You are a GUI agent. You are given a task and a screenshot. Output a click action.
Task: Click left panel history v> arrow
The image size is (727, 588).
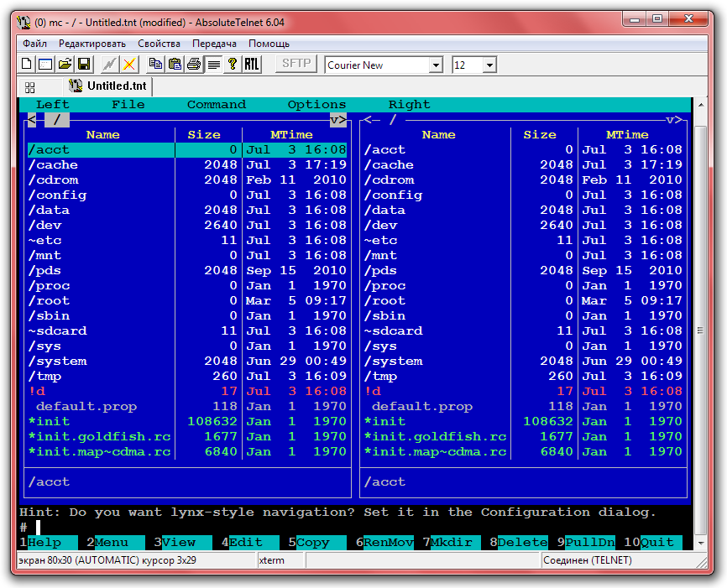coord(338,120)
